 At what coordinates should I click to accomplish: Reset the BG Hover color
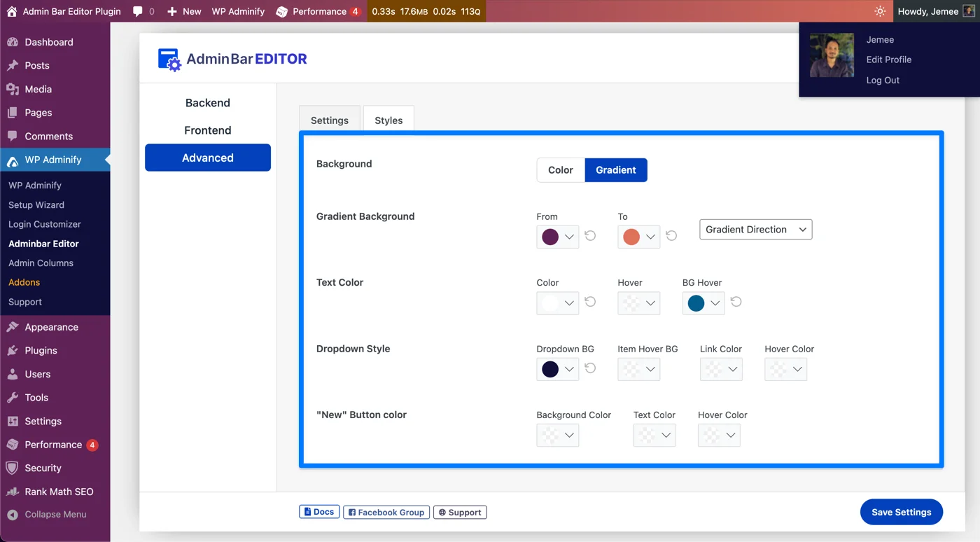736,302
